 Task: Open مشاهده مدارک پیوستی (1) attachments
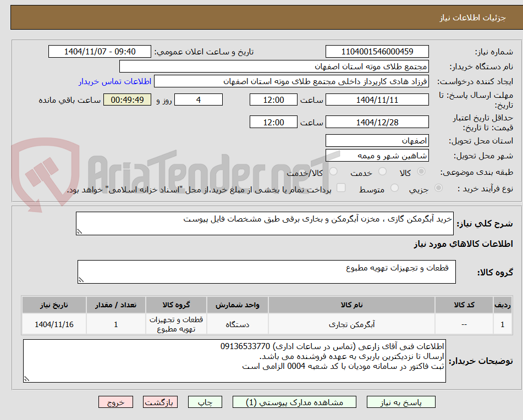tap(294, 402)
